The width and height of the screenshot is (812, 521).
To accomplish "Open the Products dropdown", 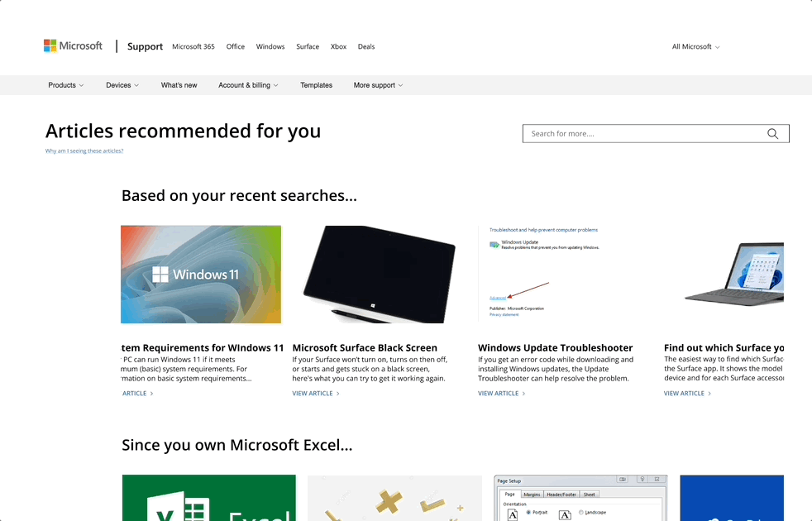I will (x=65, y=84).
